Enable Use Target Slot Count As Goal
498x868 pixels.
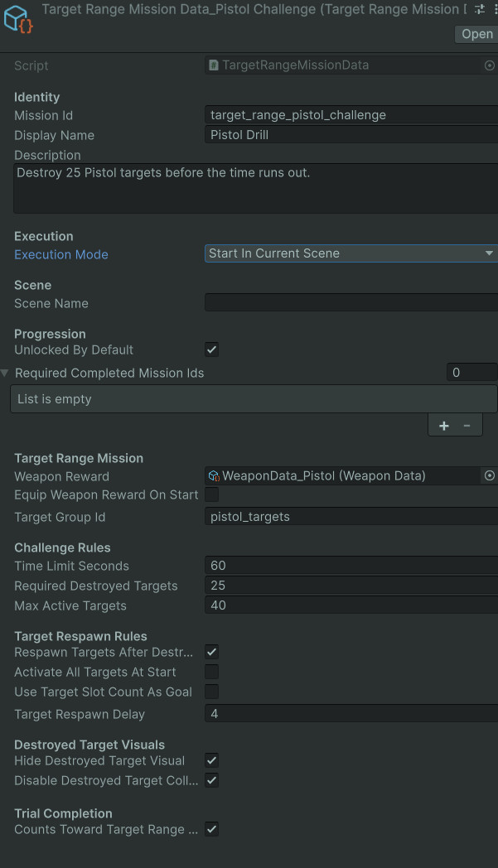(211, 692)
